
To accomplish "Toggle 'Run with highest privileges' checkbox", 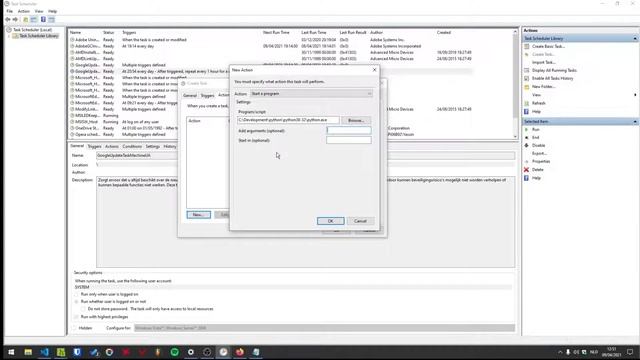I will (x=76, y=317).
